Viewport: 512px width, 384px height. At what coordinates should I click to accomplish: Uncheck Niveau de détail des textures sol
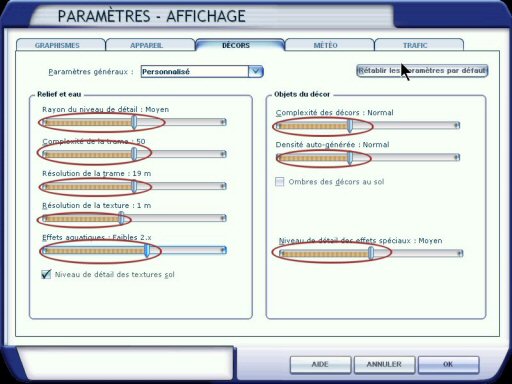[x=46, y=274]
